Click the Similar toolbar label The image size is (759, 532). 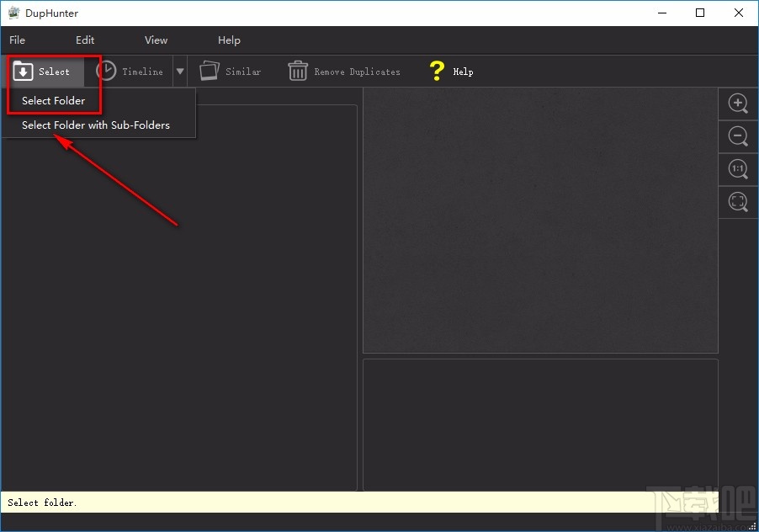point(243,72)
